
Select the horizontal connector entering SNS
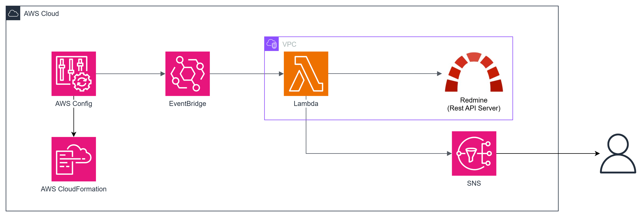379,153
